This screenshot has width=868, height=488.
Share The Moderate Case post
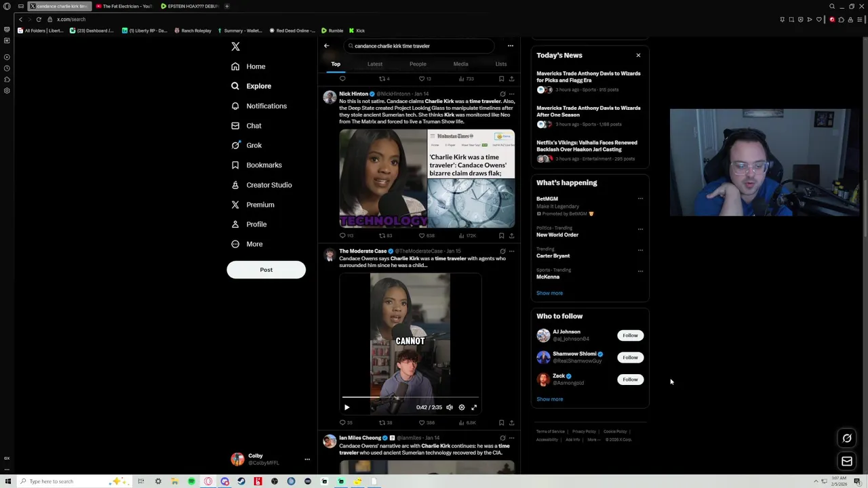click(x=511, y=422)
